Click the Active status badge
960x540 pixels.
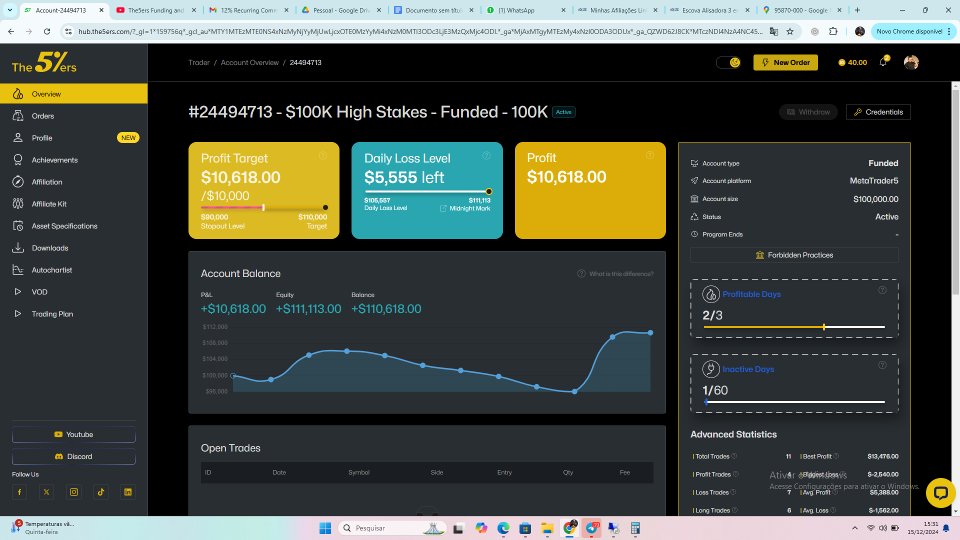pos(564,112)
